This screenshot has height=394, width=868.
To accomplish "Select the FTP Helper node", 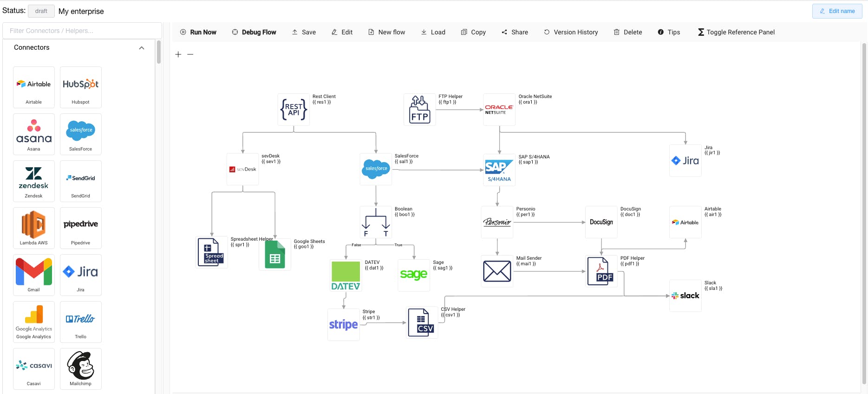I will (x=420, y=110).
